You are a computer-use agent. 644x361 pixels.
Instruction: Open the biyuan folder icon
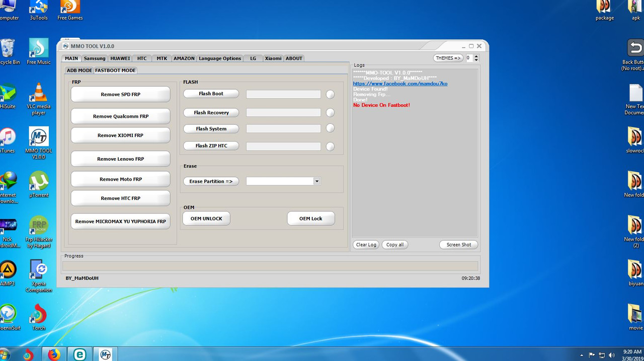[x=635, y=273]
